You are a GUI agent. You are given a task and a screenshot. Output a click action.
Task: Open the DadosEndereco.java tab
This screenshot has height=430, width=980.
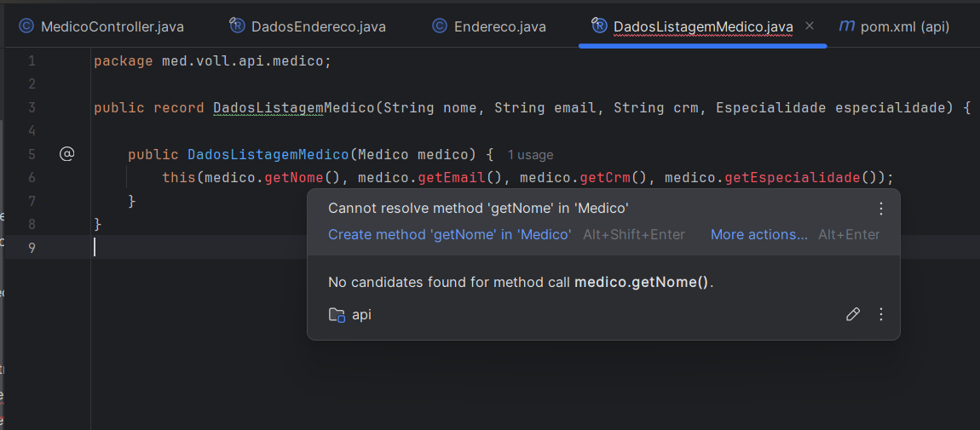tap(318, 26)
